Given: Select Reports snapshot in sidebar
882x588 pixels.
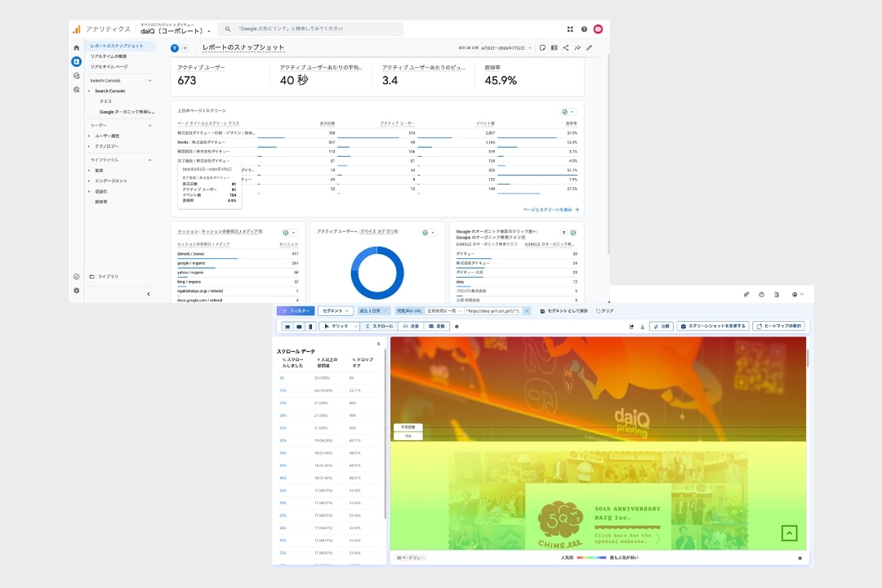Looking at the screenshot, I should 120,46.
